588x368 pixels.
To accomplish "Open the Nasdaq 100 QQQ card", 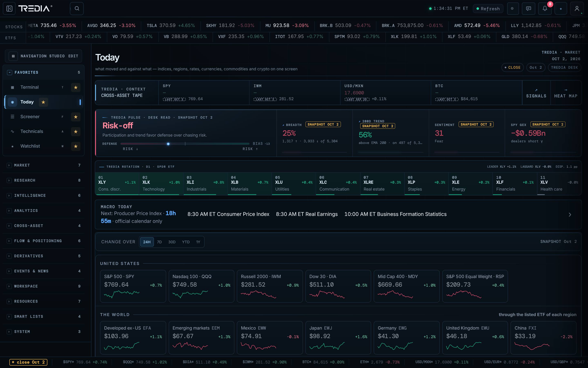I will point(202,286).
